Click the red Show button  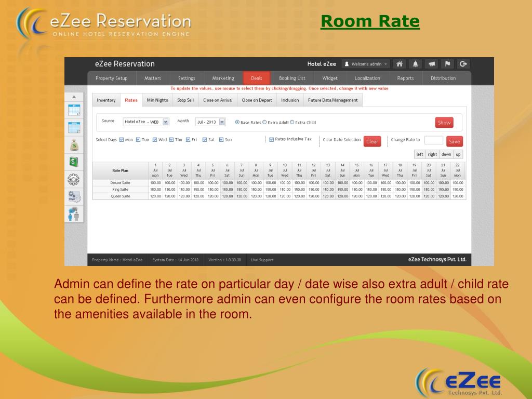point(444,123)
